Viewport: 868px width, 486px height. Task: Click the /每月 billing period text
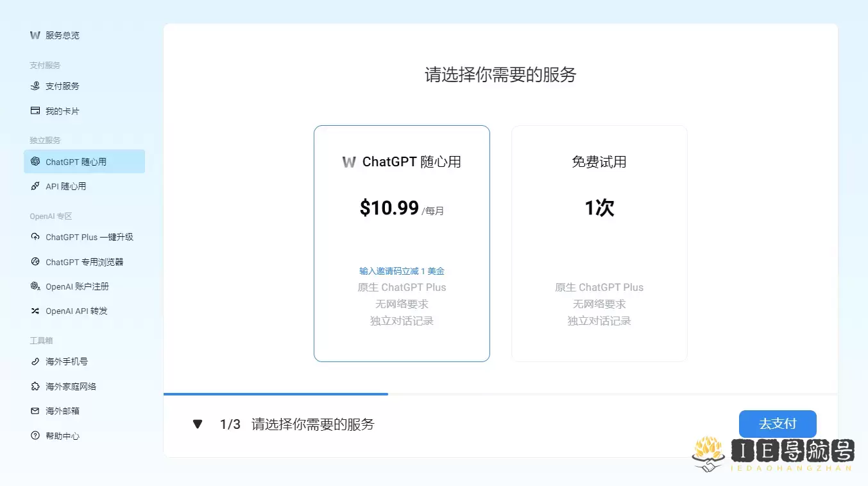coord(433,211)
